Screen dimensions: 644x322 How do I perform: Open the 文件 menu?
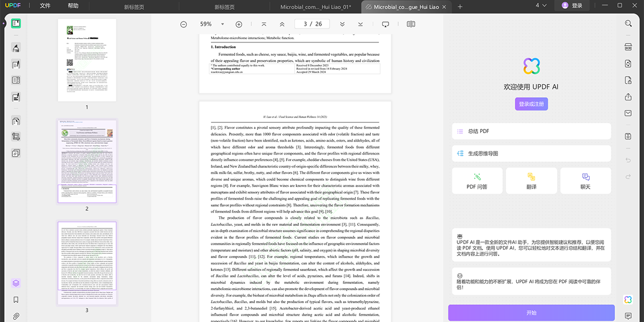pos(45,6)
